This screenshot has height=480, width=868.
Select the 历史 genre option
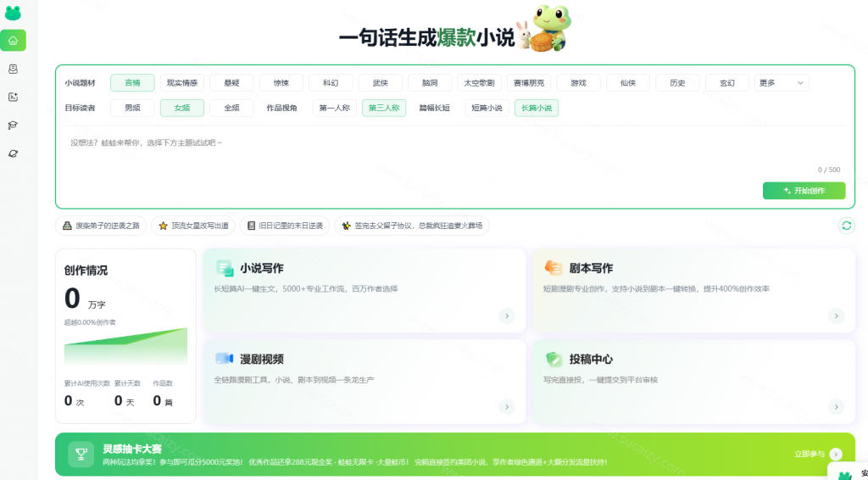[x=677, y=83]
